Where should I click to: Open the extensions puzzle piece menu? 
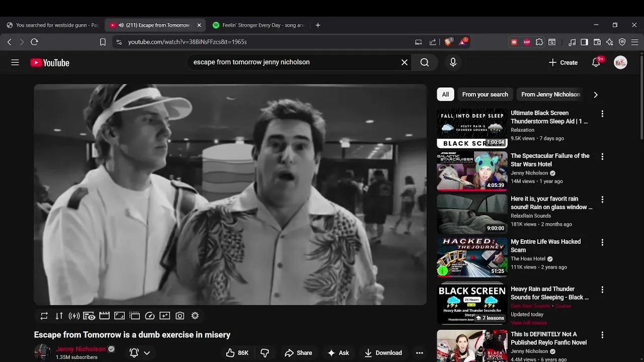tap(539, 42)
